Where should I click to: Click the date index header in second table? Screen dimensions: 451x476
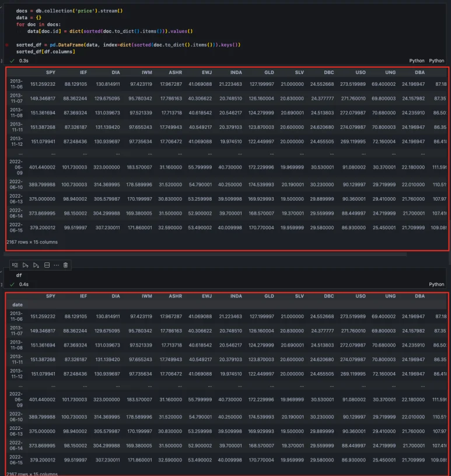pos(18,304)
